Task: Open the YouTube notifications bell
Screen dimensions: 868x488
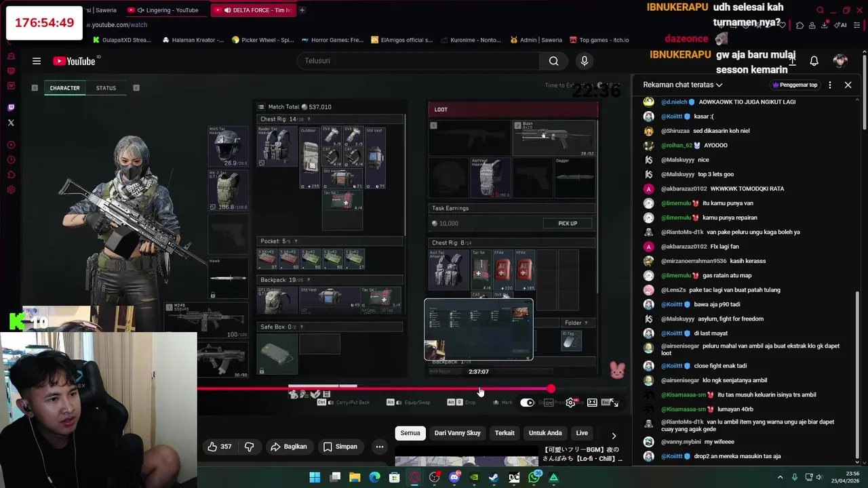Action: pos(814,61)
